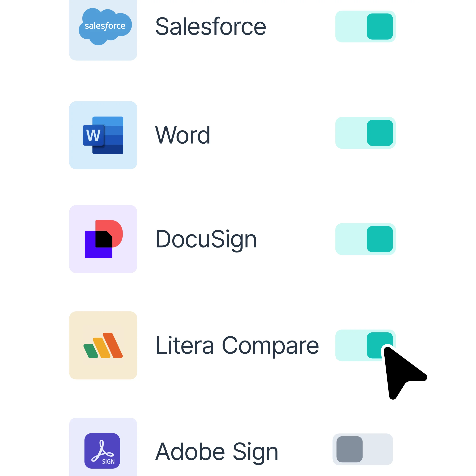Click the Salesforce cloud logo icon
476x476 pixels.
(105, 26)
